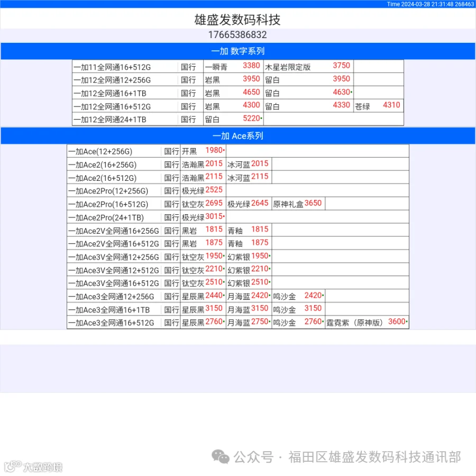
Task: Click the 留白 price 4630
Action: click(342, 92)
